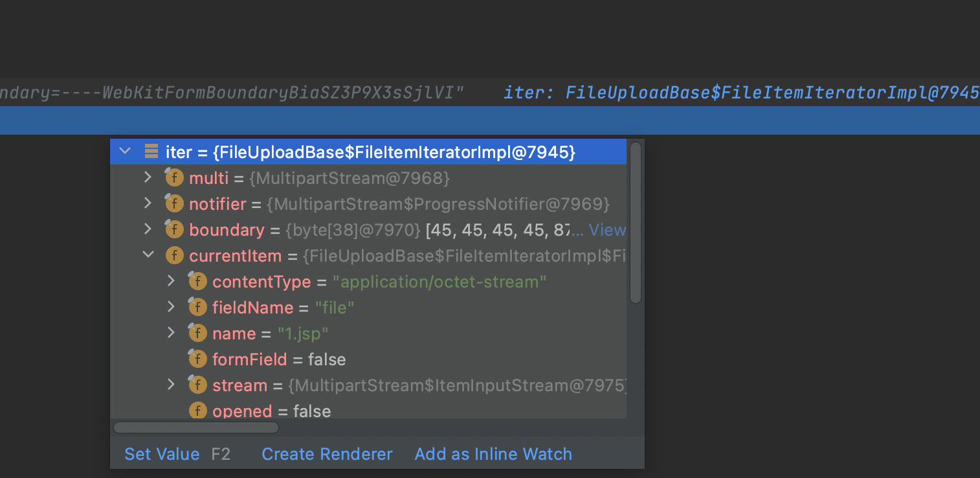
Task: Expand the contentType field
Action: [x=171, y=281]
